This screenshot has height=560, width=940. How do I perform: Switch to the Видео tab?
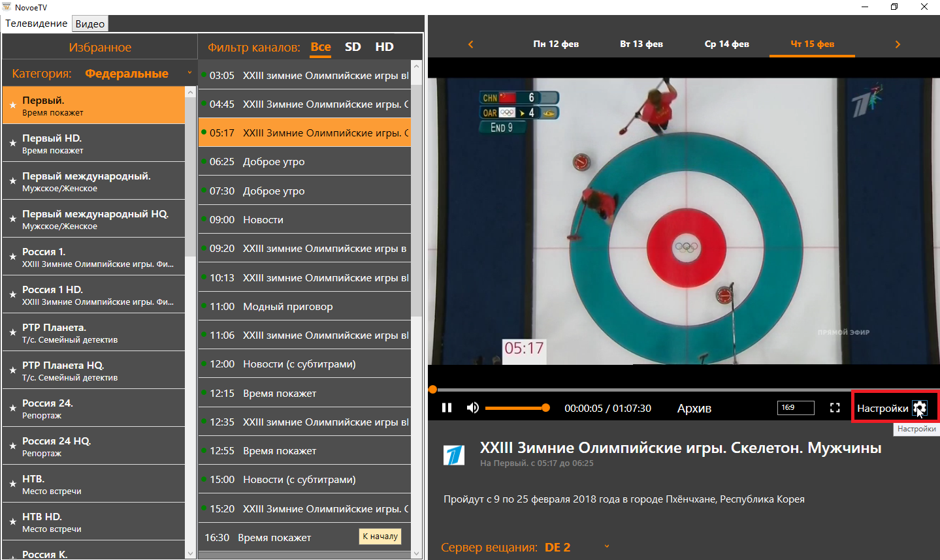tap(90, 23)
